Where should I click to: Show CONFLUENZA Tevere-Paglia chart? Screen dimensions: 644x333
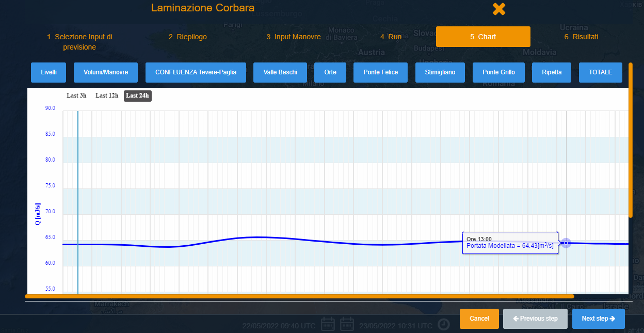point(196,72)
